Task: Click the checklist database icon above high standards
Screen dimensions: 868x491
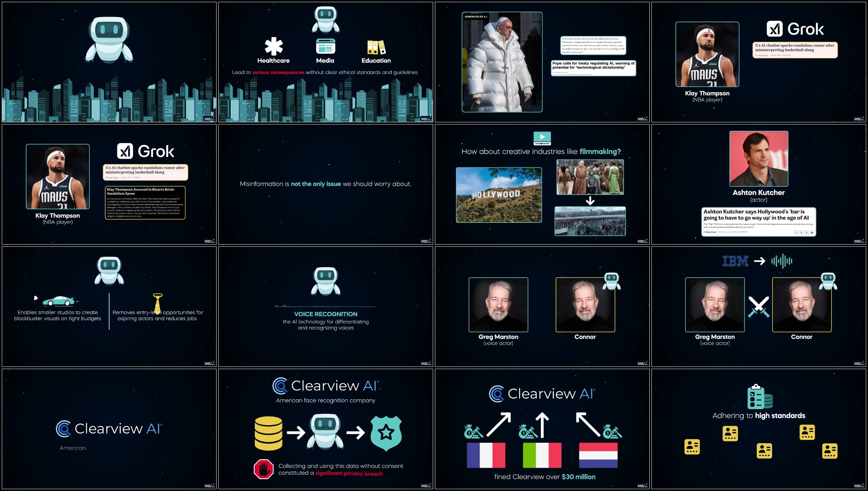Action: tap(759, 397)
